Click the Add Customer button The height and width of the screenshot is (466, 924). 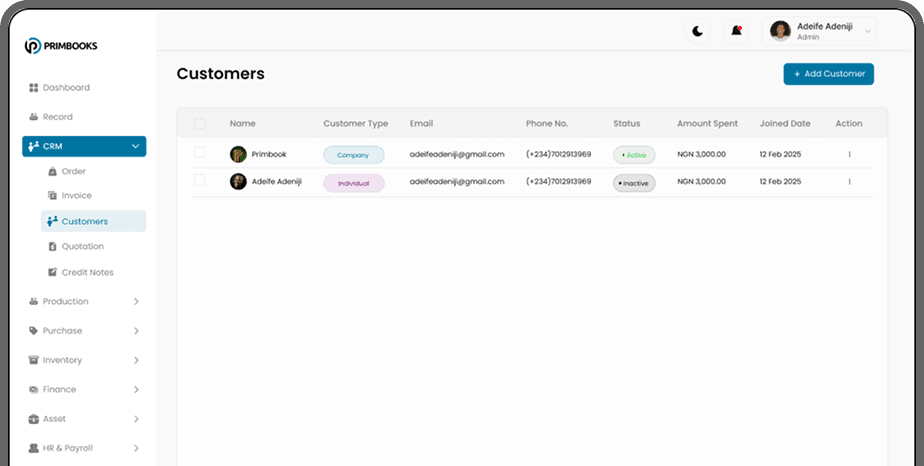pyautogui.click(x=829, y=74)
